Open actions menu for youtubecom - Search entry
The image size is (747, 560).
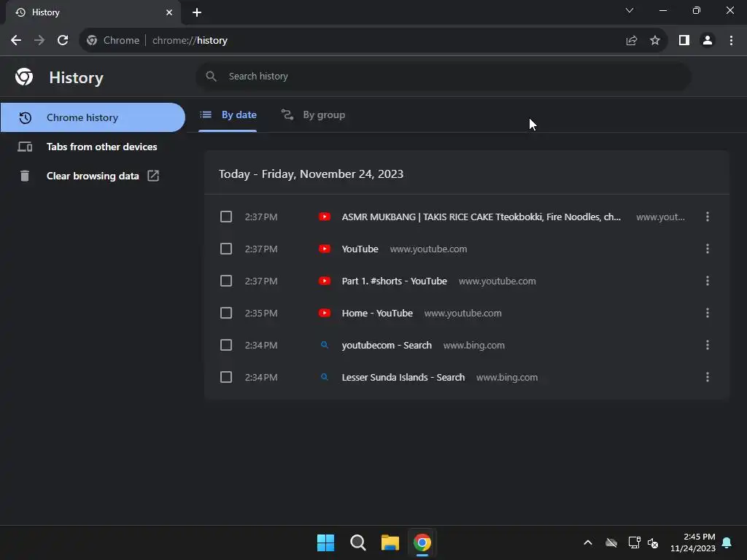(x=708, y=345)
